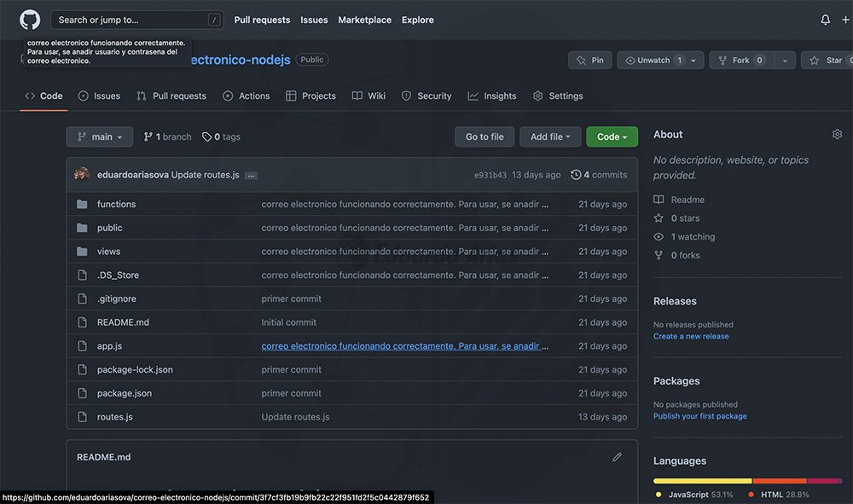This screenshot has width=853, height=504.
Task: Click the forks icon in About
Action: (659, 255)
